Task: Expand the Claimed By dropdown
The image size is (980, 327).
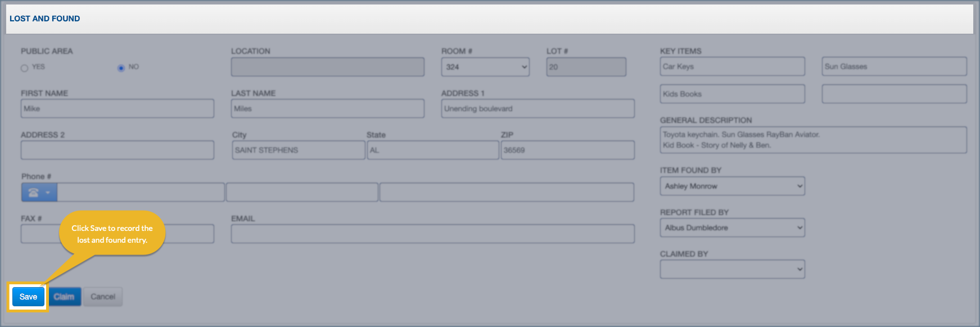Action: click(731, 269)
